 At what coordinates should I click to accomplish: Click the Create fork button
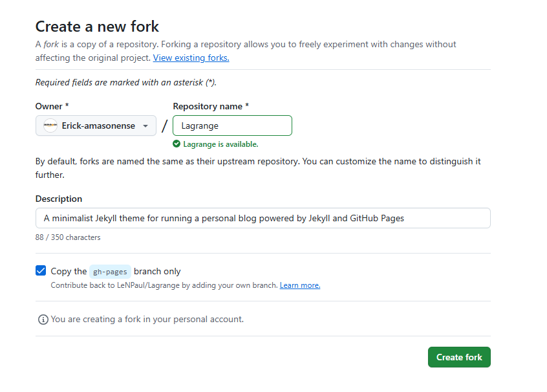click(459, 357)
